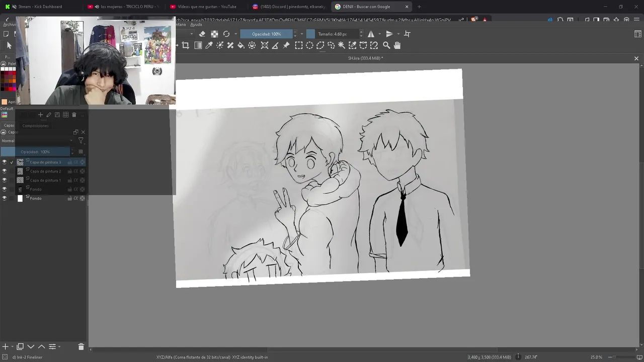Click reload original preset icon
This screenshot has height=362, width=644.
(x=226, y=34)
